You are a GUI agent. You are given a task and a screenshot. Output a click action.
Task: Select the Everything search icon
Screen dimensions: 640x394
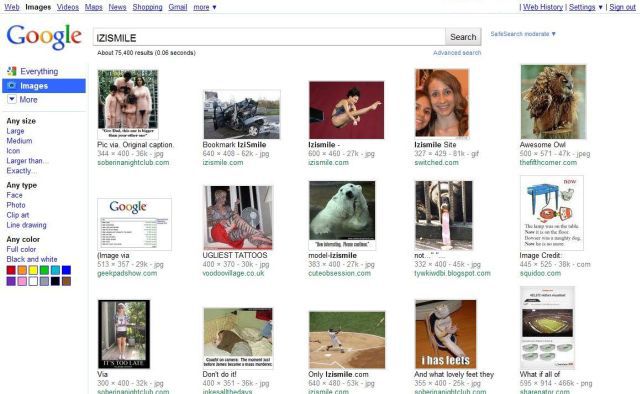(x=12, y=71)
